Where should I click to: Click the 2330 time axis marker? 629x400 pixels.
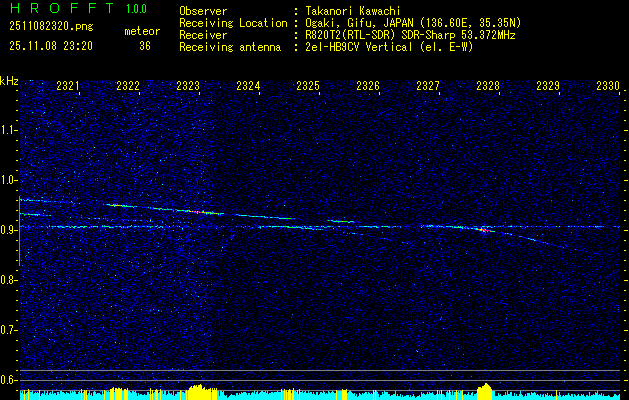point(608,85)
